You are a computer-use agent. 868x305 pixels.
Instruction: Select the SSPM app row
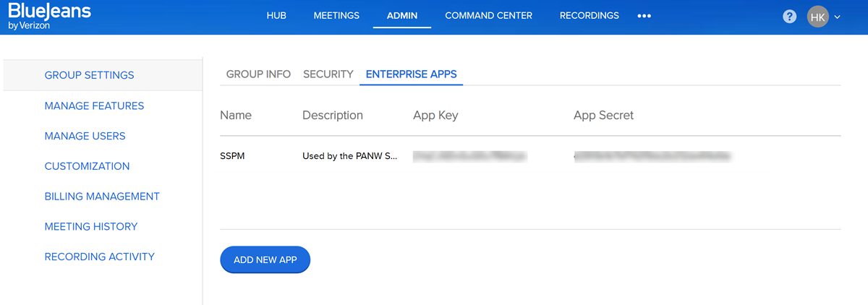coord(232,155)
